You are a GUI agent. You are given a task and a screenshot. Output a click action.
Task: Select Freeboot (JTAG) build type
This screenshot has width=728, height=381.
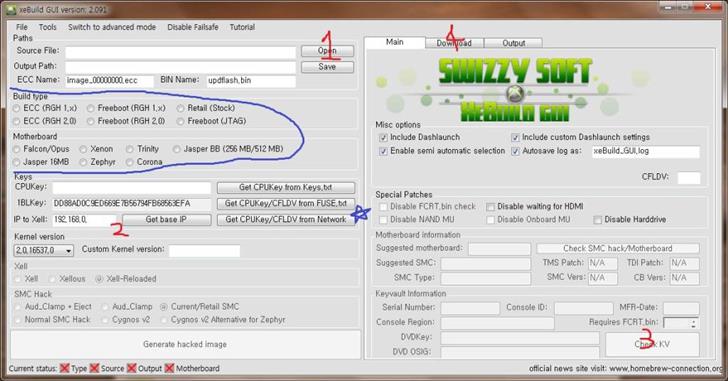(181, 121)
